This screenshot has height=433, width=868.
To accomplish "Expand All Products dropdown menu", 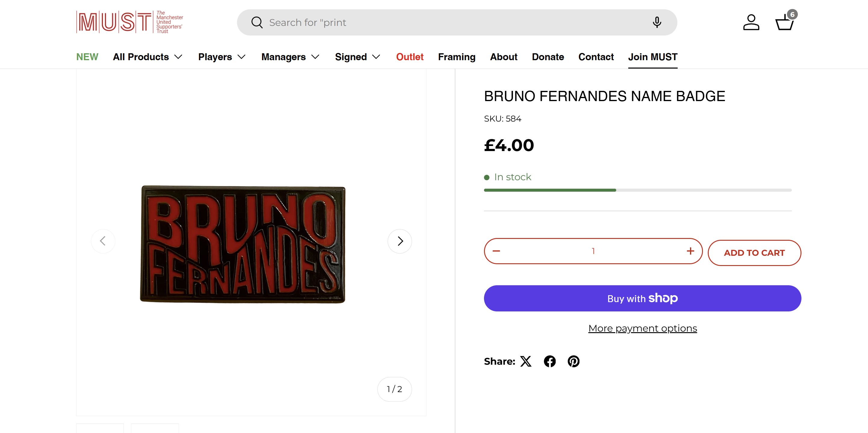I will [148, 57].
